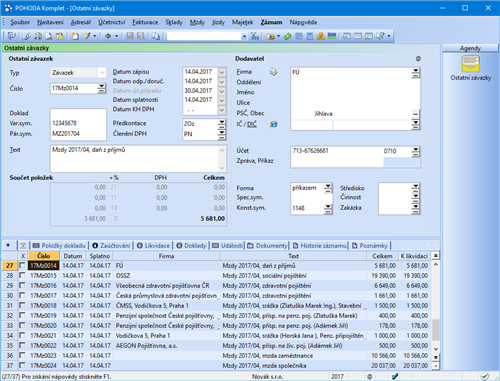Click the new record page icon
Image resolution: width=500 pixels, height=381 pixels.
point(75,36)
